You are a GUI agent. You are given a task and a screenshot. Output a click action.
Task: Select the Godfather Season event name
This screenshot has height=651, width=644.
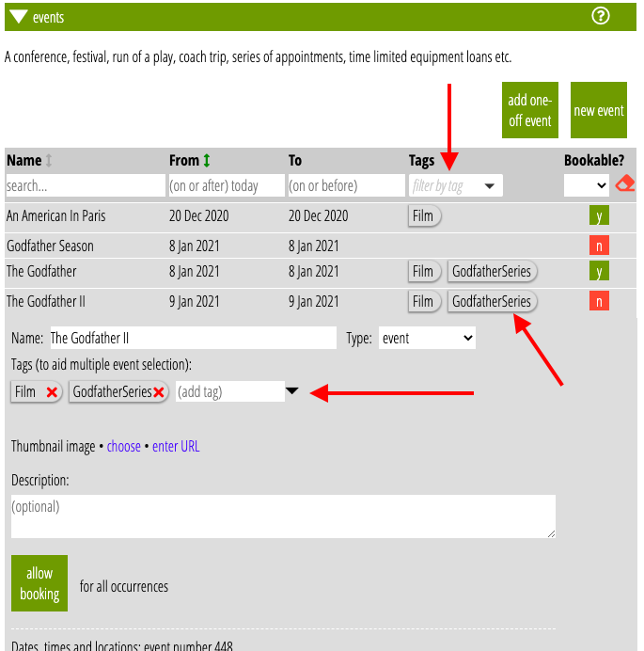tap(50, 246)
